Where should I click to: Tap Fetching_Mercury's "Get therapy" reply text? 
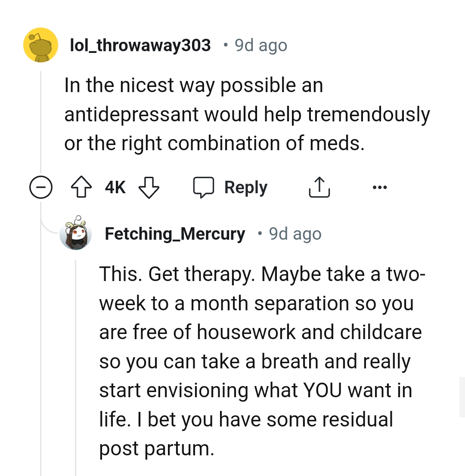[260, 361]
